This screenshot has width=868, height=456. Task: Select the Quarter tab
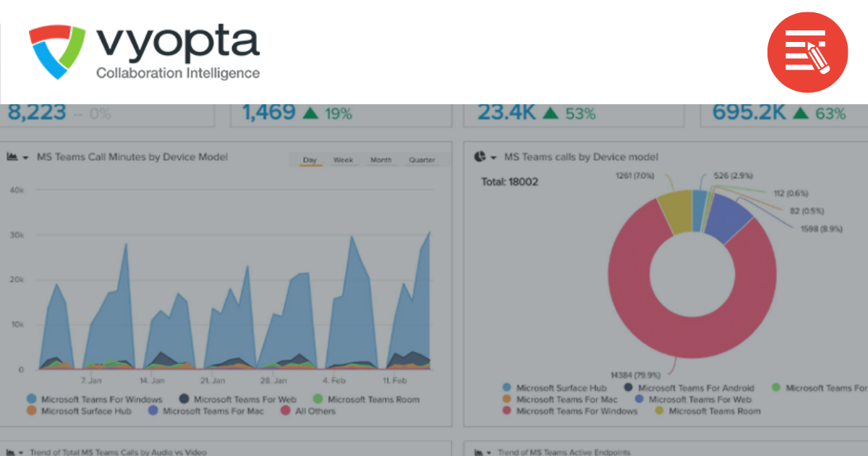click(x=422, y=160)
